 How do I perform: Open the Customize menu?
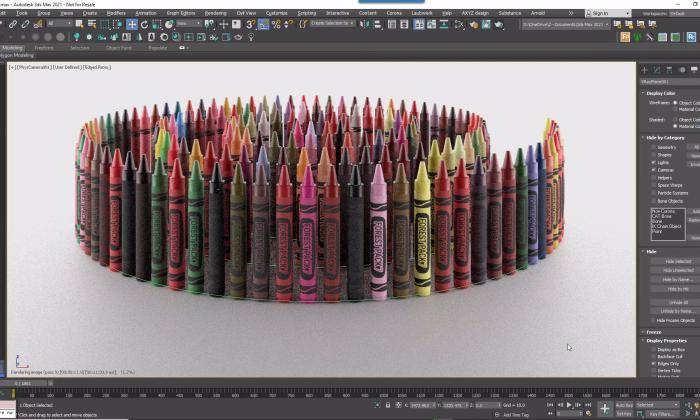coord(276,13)
